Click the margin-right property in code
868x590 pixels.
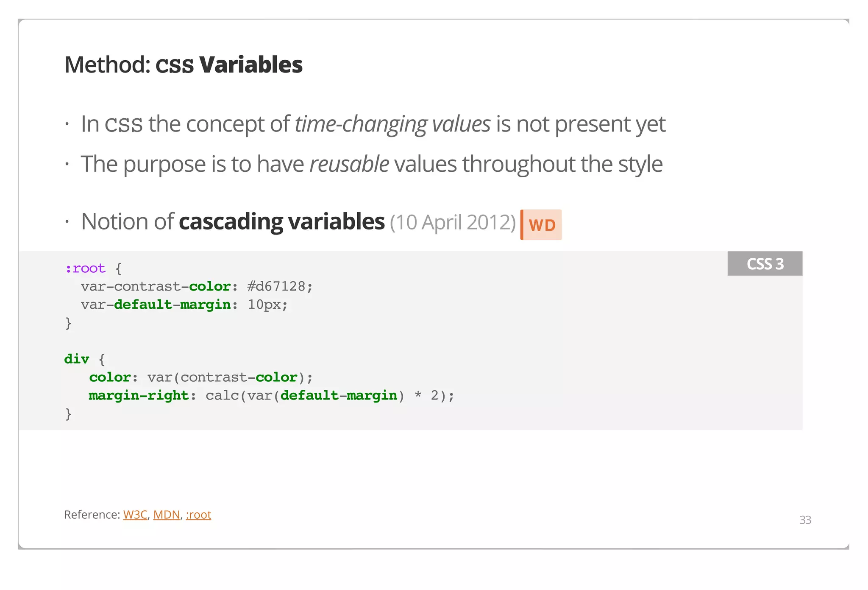(139, 396)
